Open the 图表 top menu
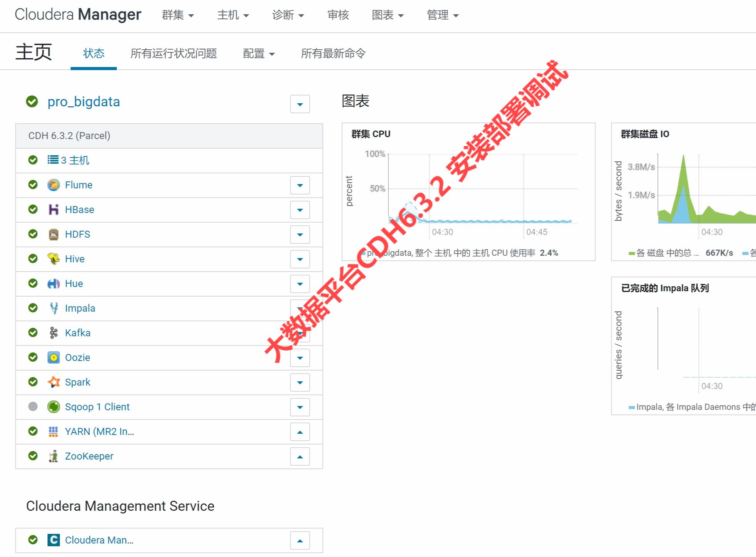The image size is (756, 557). (388, 15)
